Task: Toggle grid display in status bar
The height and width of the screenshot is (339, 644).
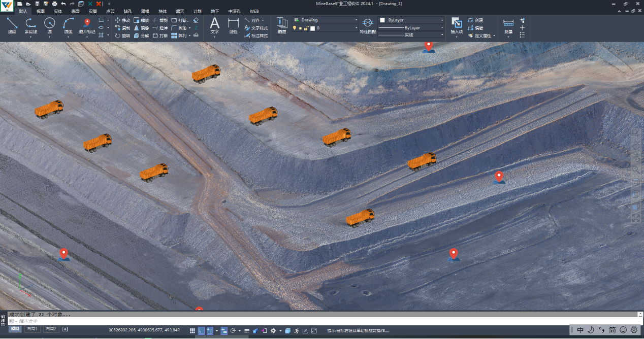Action: (x=192, y=331)
